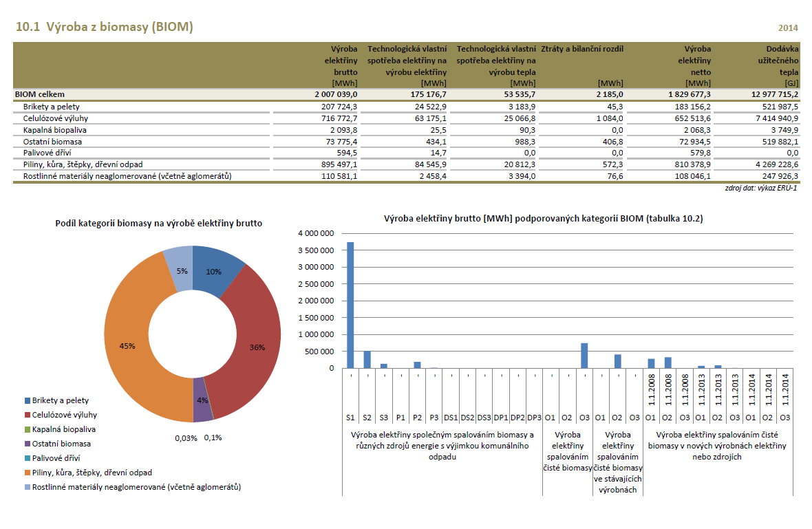This screenshot has height=529, width=812.
Task: Click the green Kapalná biopaliva legend swatch
Action: [27, 429]
